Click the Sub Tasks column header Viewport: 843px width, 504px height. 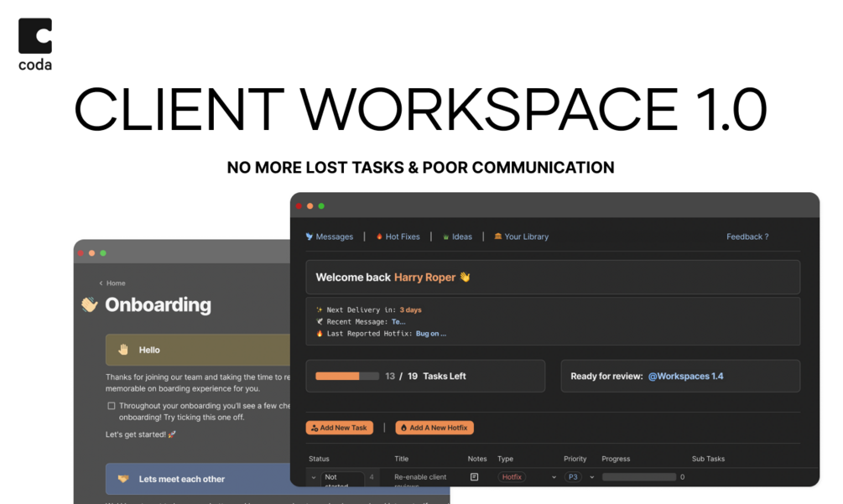(x=708, y=459)
